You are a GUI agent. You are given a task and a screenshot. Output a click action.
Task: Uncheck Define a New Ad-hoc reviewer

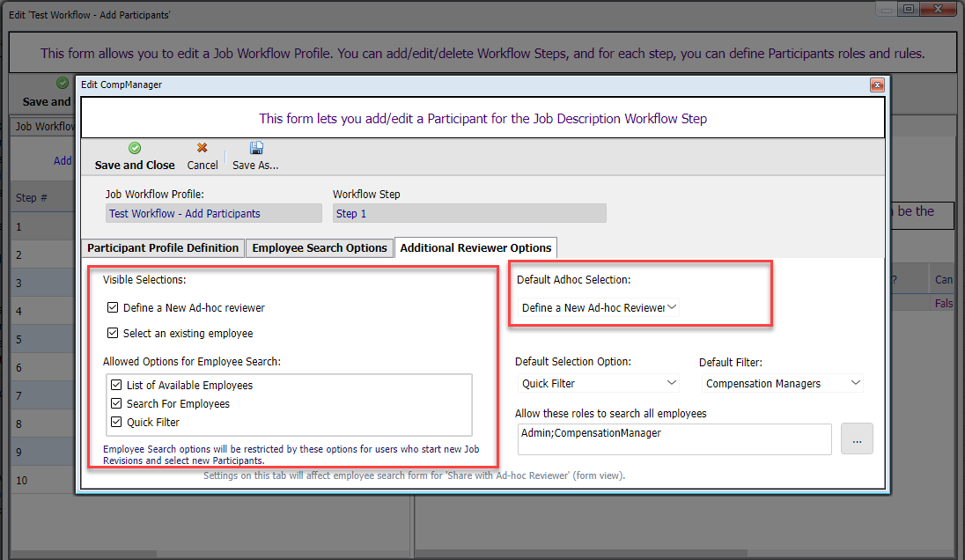tap(113, 308)
